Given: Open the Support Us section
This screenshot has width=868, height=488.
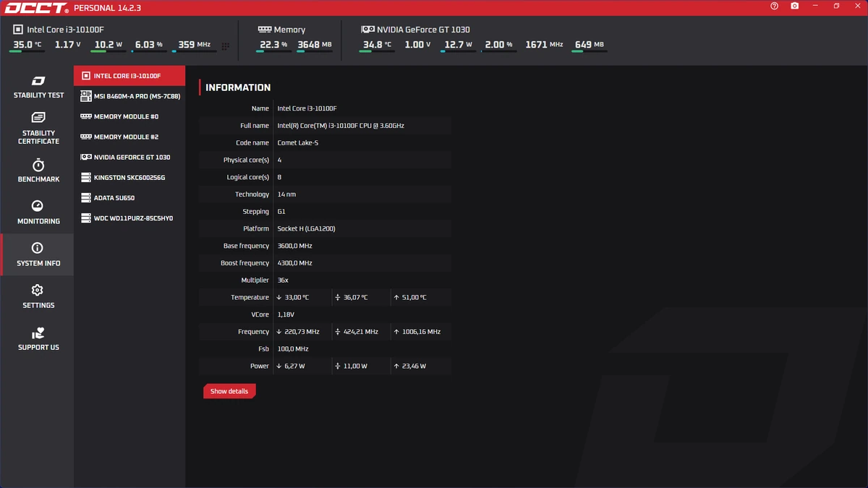Looking at the screenshot, I should (x=37, y=338).
